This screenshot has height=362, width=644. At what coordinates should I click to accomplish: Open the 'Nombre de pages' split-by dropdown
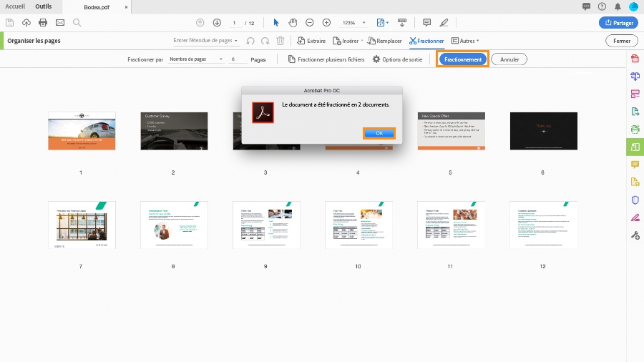point(196,59)
